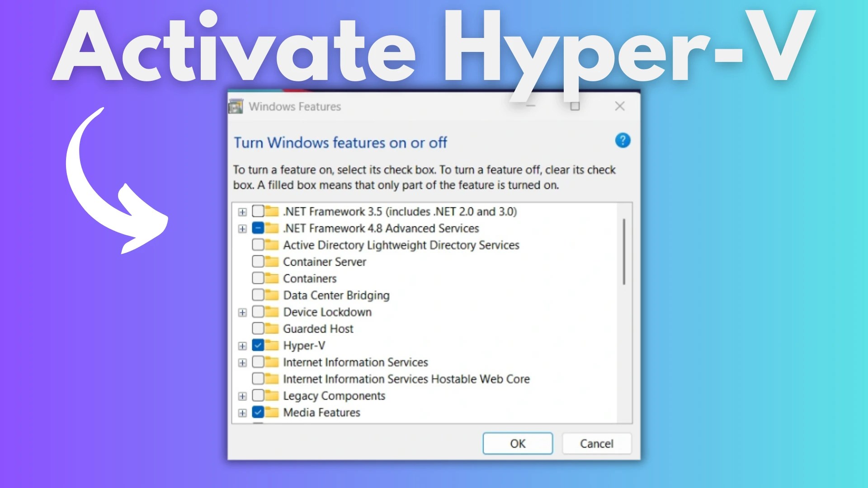868x488 pixels.
Task: Click the Legacy Components folder icon
Action: pos(272,395)
